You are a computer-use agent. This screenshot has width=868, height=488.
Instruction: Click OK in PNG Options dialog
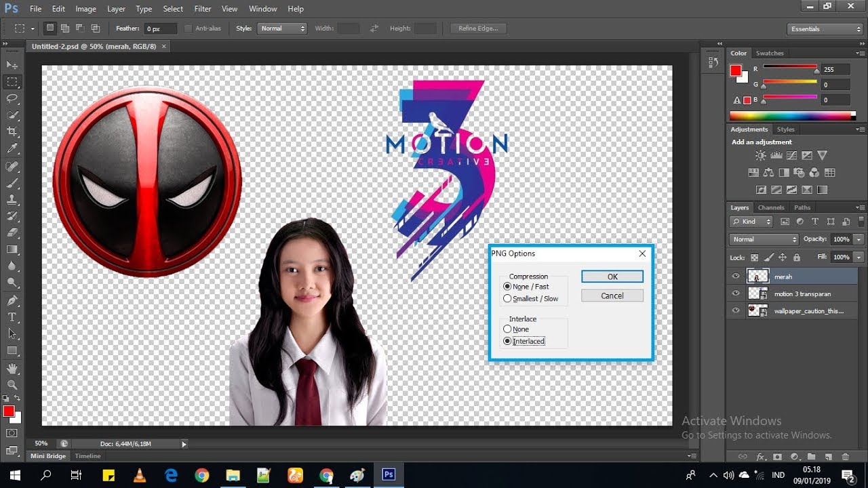point(612,277)
